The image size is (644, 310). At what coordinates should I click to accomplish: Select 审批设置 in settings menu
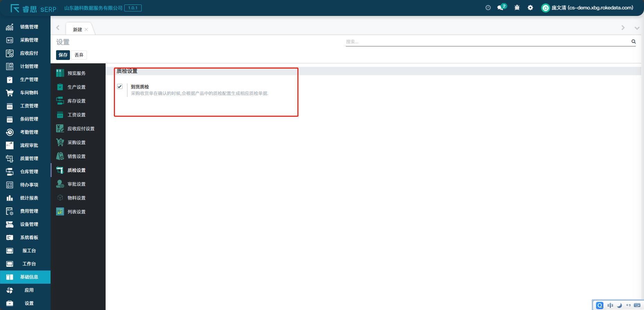(76, 184)
